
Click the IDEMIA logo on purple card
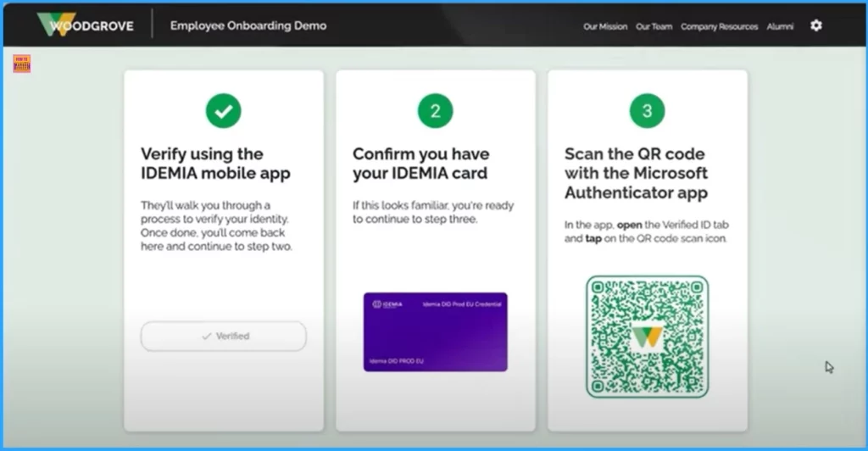point(387,304)
